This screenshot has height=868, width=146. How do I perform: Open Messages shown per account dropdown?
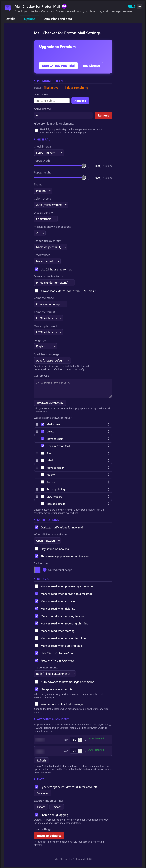click(x=40, y=233)
